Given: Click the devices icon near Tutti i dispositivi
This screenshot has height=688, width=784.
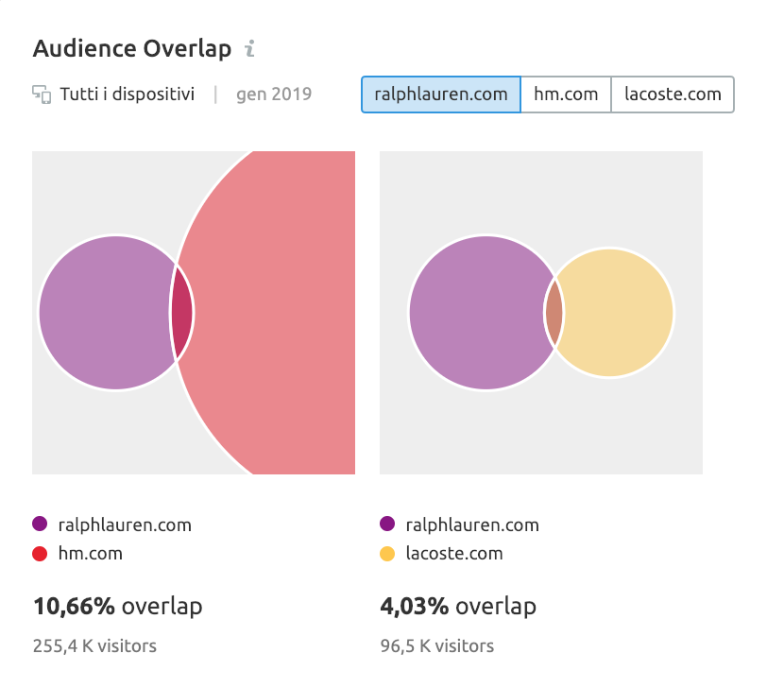Looking at the screenshot, I should pyautogui.click(x=42, y=95).
